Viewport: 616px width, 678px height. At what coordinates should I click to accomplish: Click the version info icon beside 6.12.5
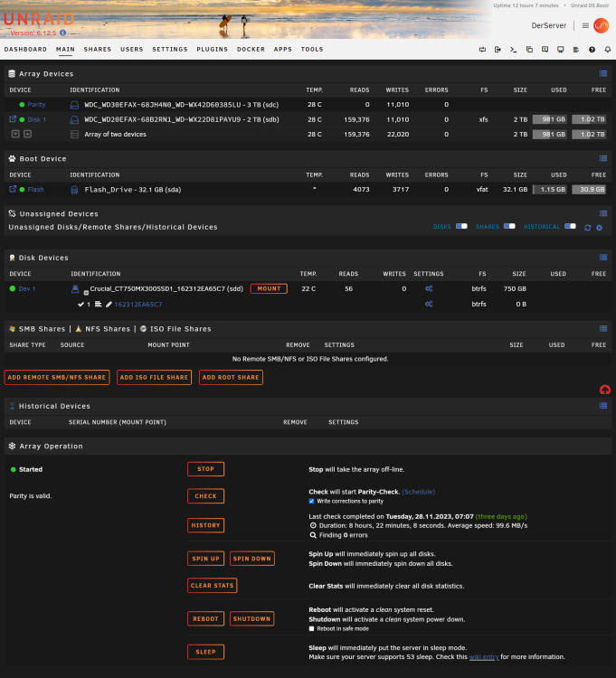pos(63,33)
